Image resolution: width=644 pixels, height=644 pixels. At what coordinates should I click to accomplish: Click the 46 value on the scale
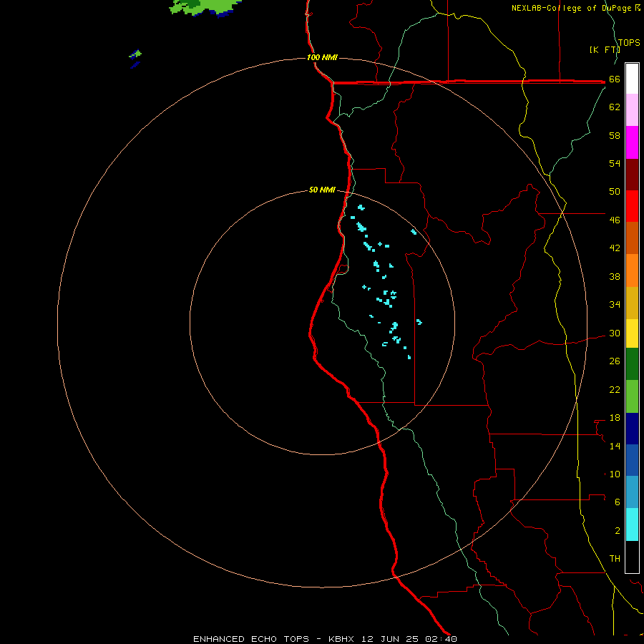615,220
